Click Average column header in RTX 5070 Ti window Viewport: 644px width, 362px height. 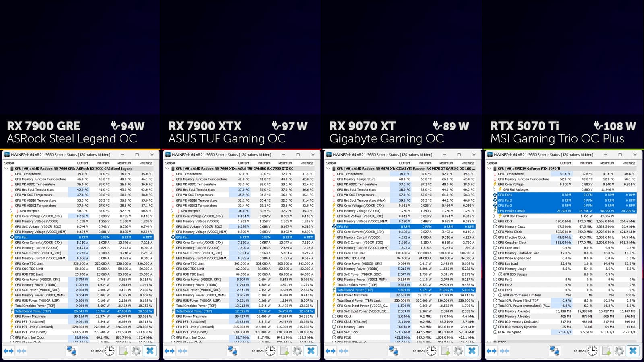629,163
